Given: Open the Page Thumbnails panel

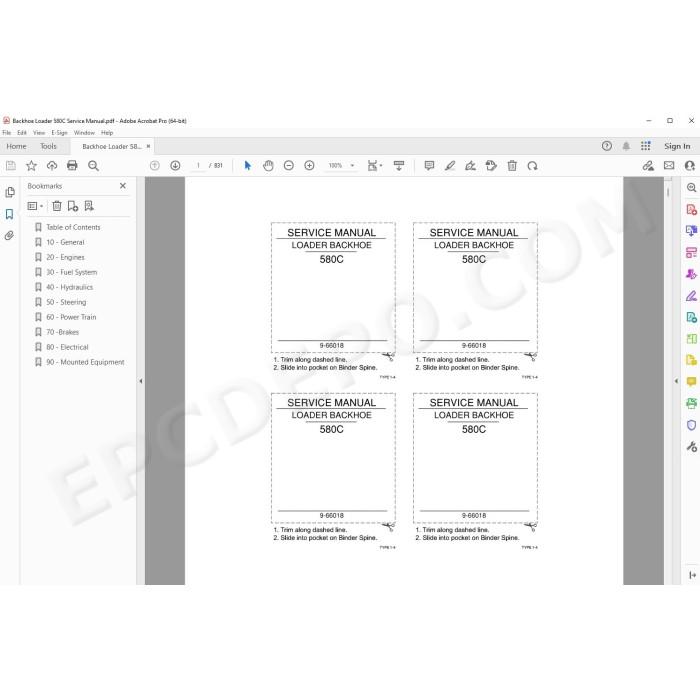Looking at the screenshot, I should (x=10, y=192).
